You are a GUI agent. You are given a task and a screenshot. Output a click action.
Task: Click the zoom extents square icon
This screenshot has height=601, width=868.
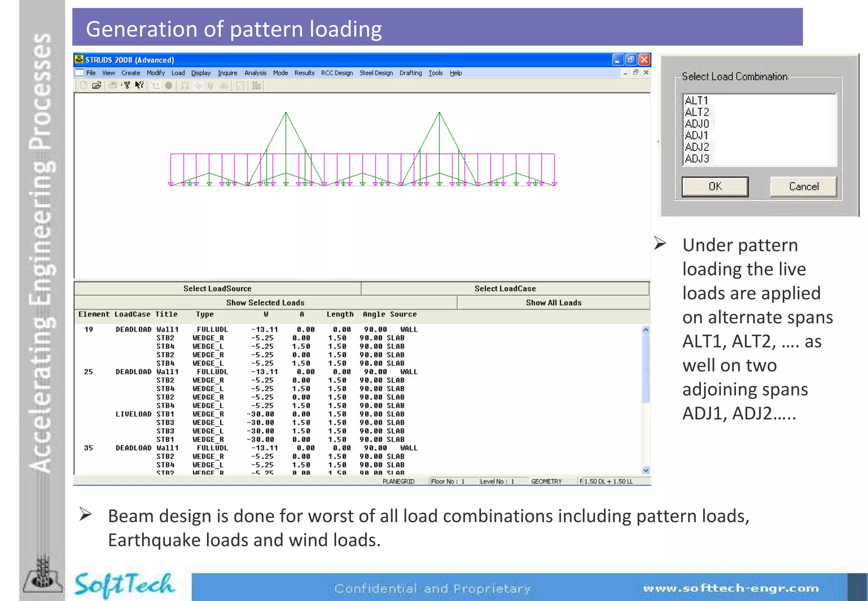[x=240, y=86]
